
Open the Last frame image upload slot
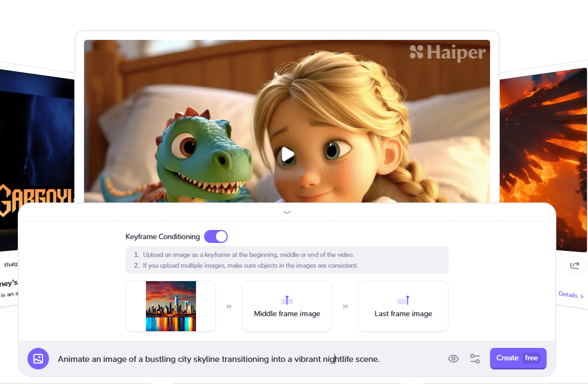[x=403, y=306]
